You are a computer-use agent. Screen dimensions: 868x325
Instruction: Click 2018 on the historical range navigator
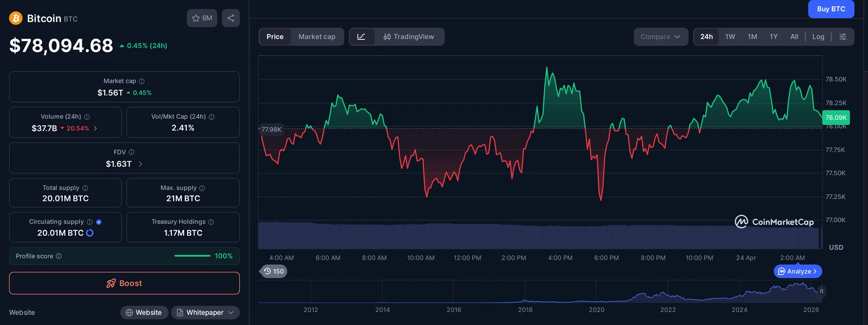[525, 310]
